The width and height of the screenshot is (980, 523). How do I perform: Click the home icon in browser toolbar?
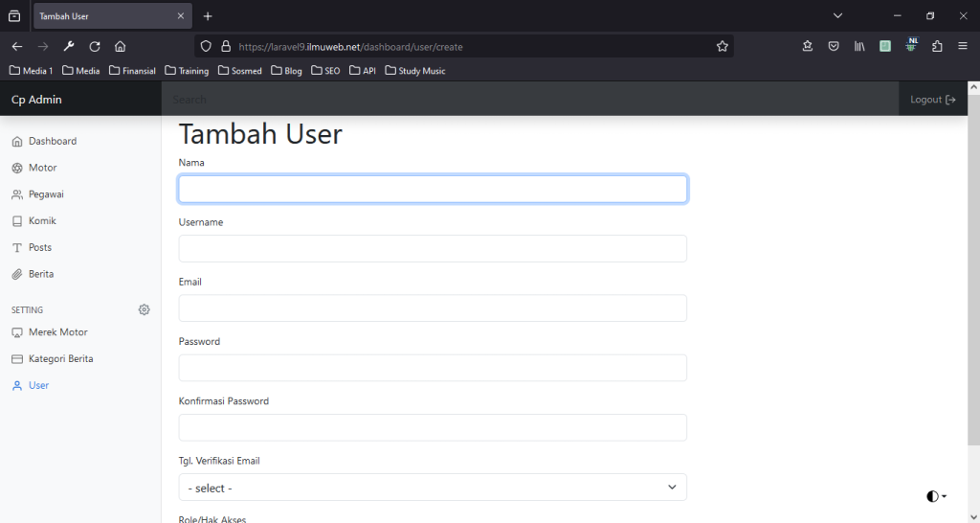(121, 46)
